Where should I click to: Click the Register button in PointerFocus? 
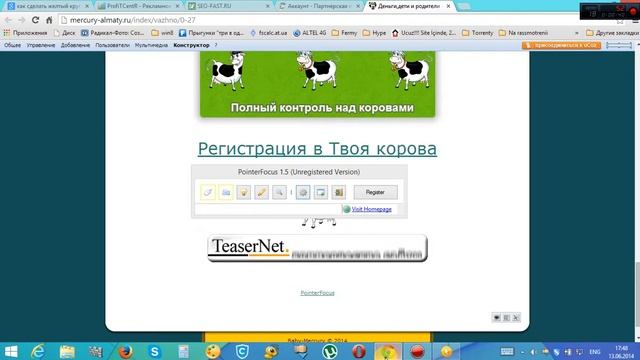coord(376,192)
